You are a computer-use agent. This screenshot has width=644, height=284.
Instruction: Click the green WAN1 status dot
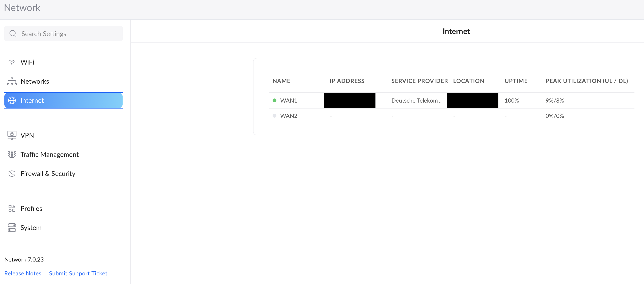[274, 100]
